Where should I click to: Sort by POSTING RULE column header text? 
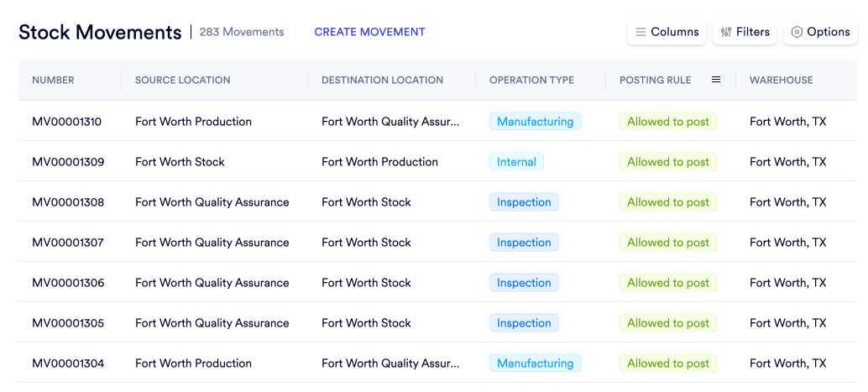[656, 80]
